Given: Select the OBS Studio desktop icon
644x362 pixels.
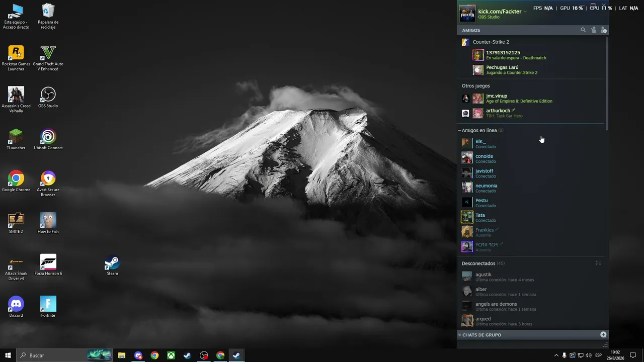Looking at the screenshot, I should pyautogui.click(x=48, y=98).
